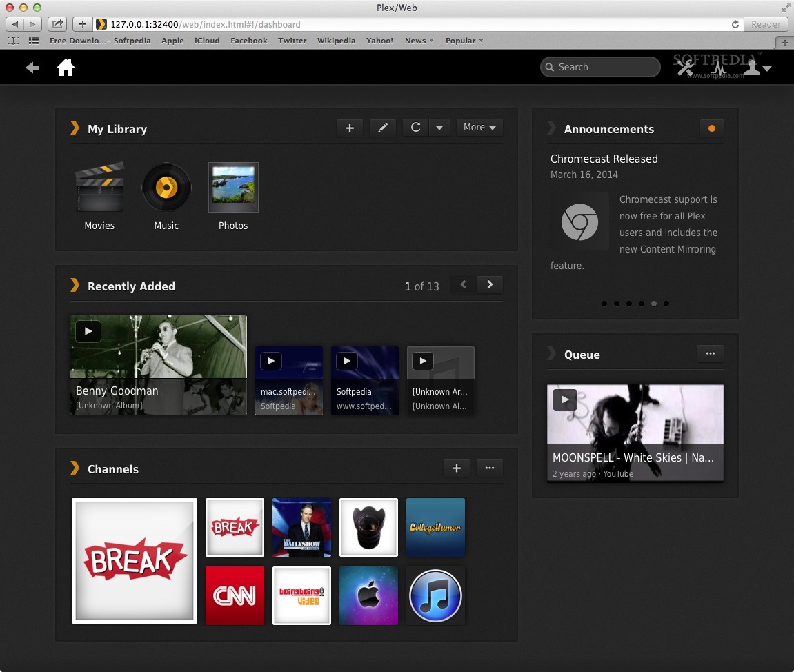794x672 pixels.
Task: Open the Benny Goodman thumbnail
Action: pos(159,364)
